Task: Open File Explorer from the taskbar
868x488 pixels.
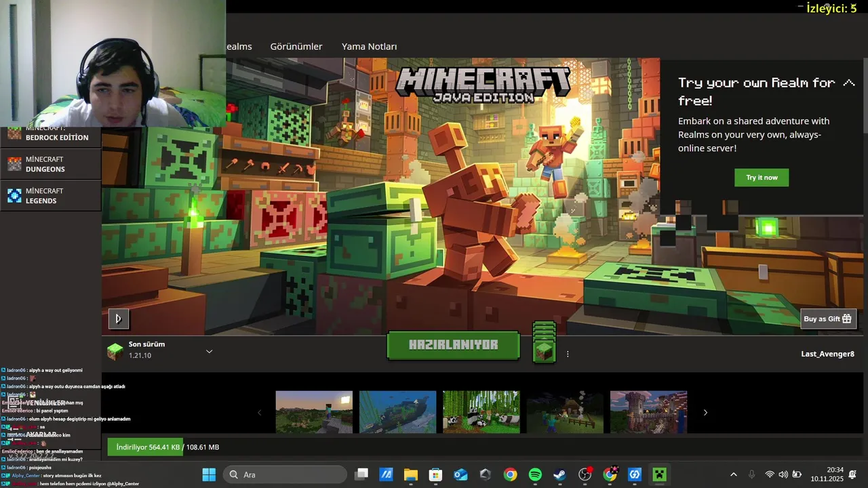Action: [x=411, y=474]
